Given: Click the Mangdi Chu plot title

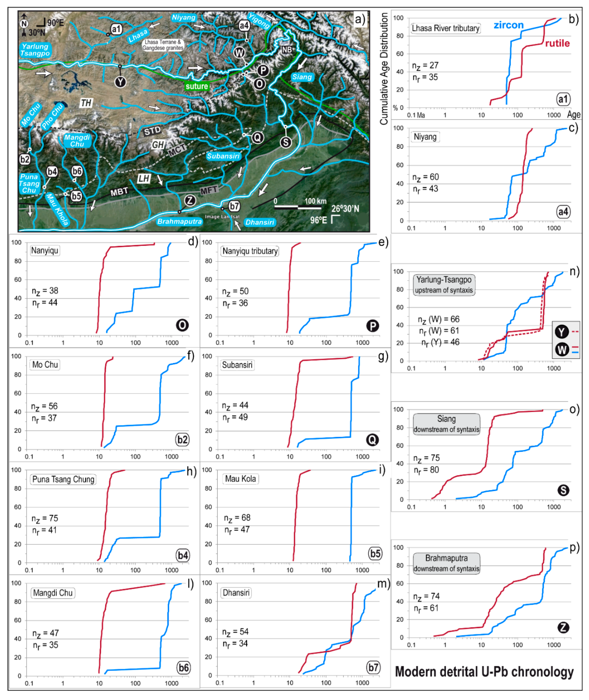Looking at the screenshot, I should 53,593.
